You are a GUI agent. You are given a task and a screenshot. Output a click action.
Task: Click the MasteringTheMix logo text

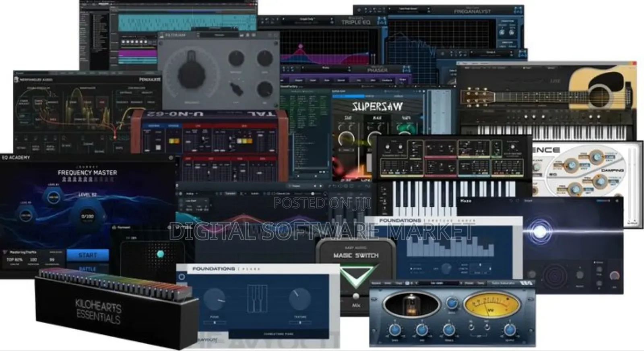23,252
